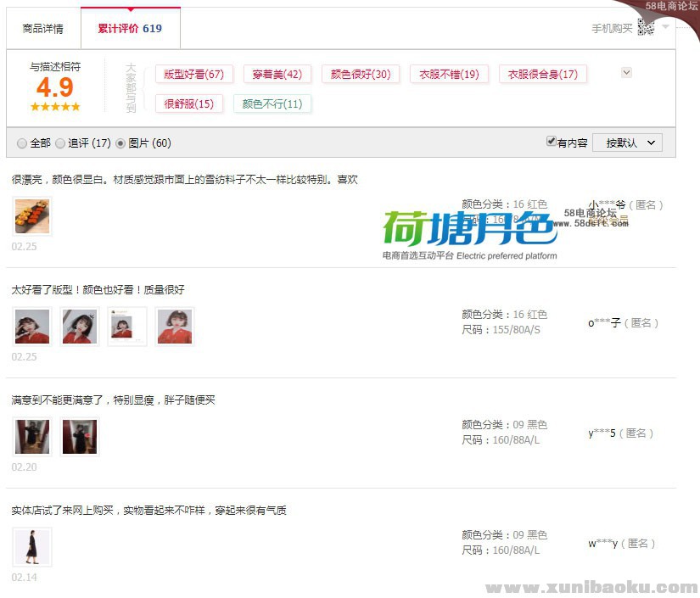Screen dimensions: 700x598
Task: Click the mobile purchase QR code icon
Action: [x=646, y=28]
